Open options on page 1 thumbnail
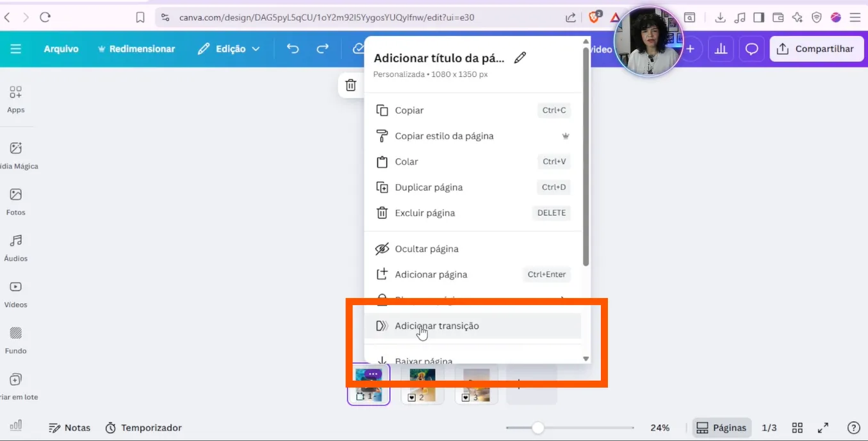The image size is (868, 441). pos(373,374)
